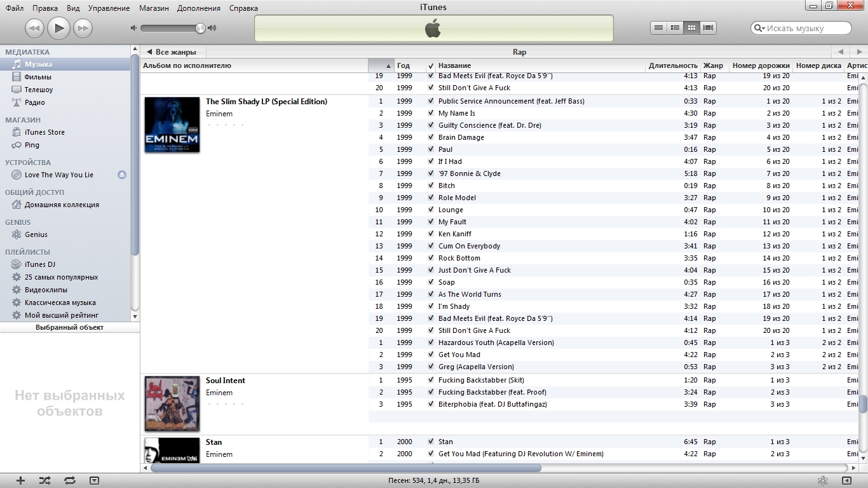Switch to song list view

pos(658,27)
